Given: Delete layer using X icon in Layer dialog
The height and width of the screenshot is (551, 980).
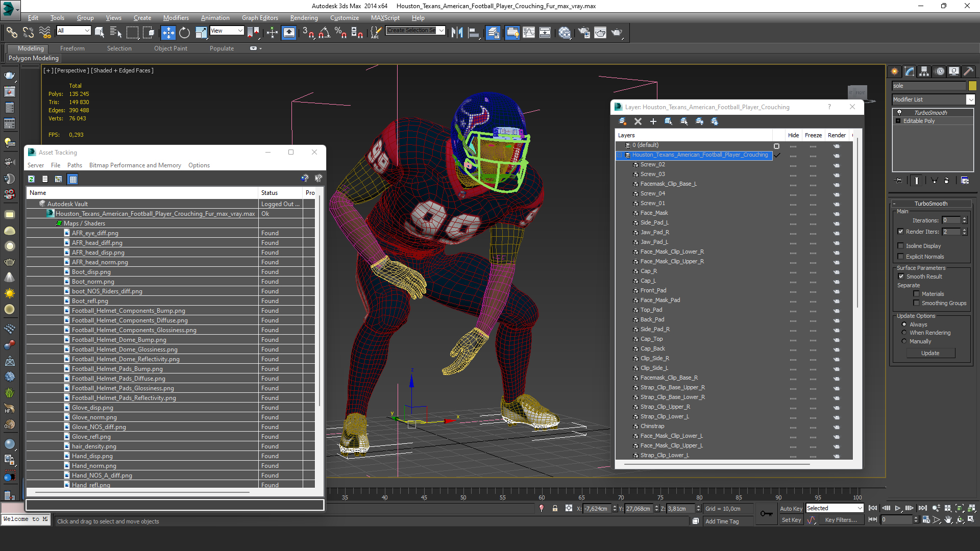Looking at the screenshot, I should (x=638, y=121).
